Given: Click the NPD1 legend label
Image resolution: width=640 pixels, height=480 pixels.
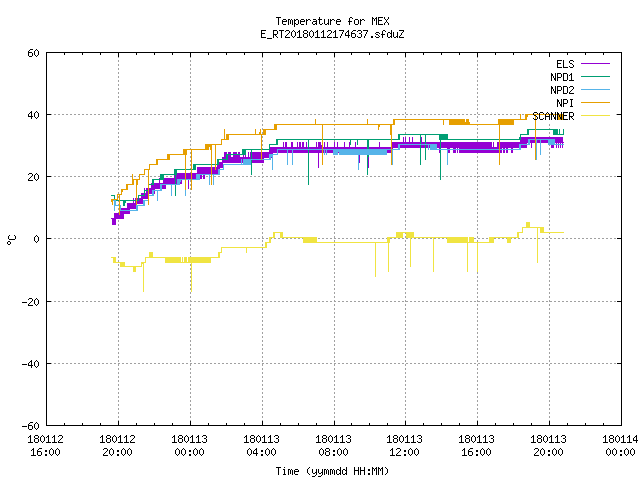Looking at the screenshot, I should (x=562, y=77).
